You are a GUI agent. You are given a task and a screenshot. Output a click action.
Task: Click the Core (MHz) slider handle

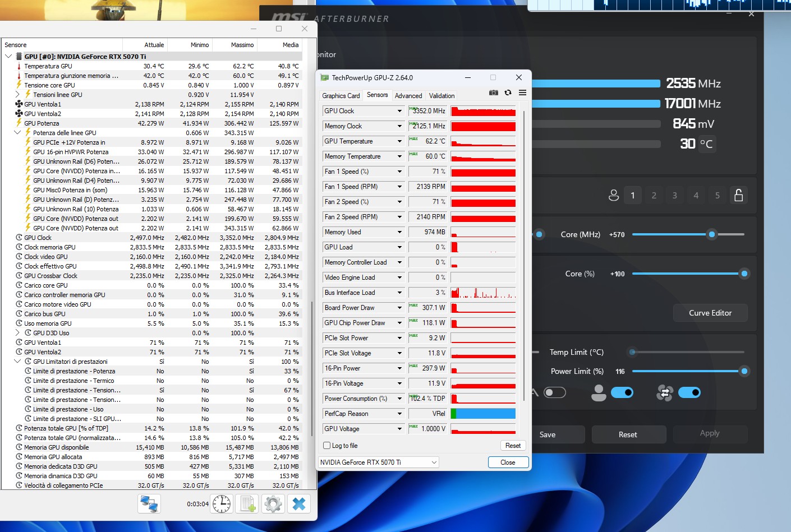pyautogui.click(x=712, y=234)
